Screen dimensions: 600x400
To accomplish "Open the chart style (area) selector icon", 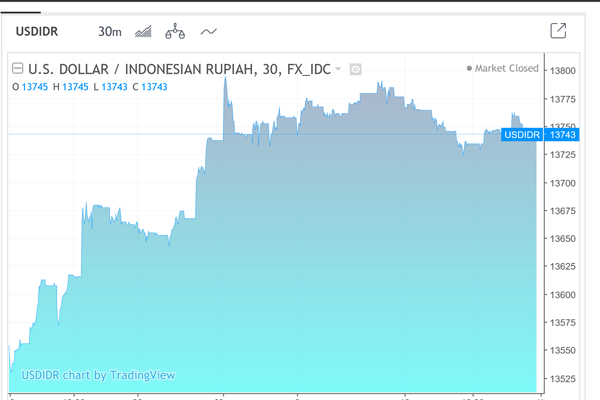I will [x=143, y=31].
